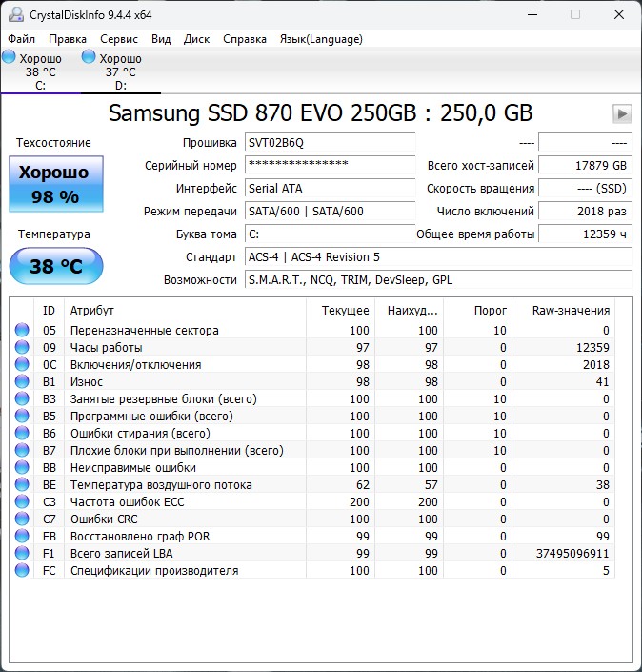Click the Raw-значения column header
Screen dimensions: 642x672
point(563,311)
